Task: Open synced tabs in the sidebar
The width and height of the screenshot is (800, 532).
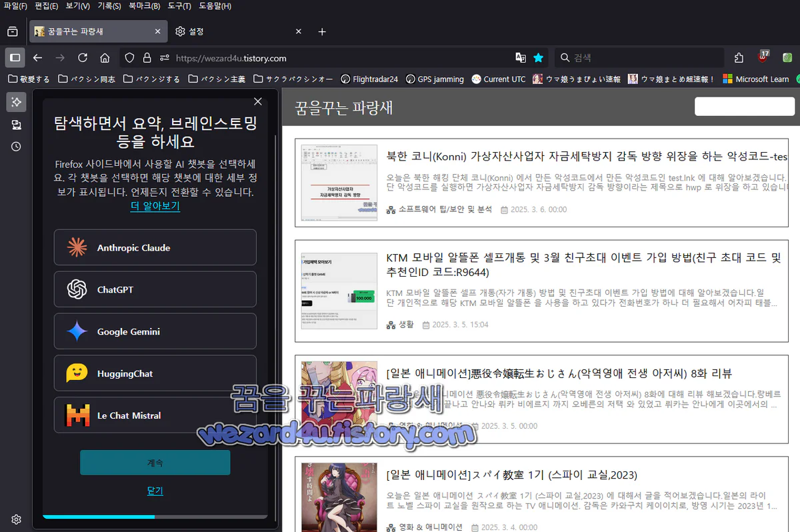Action: coord(16,125)
